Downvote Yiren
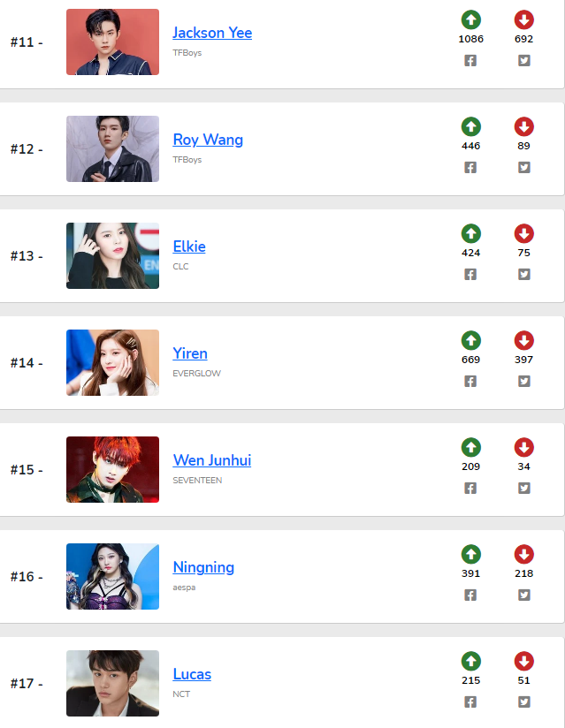The height and width of the screenshot is (728, 565). click(x=523, y=340)
